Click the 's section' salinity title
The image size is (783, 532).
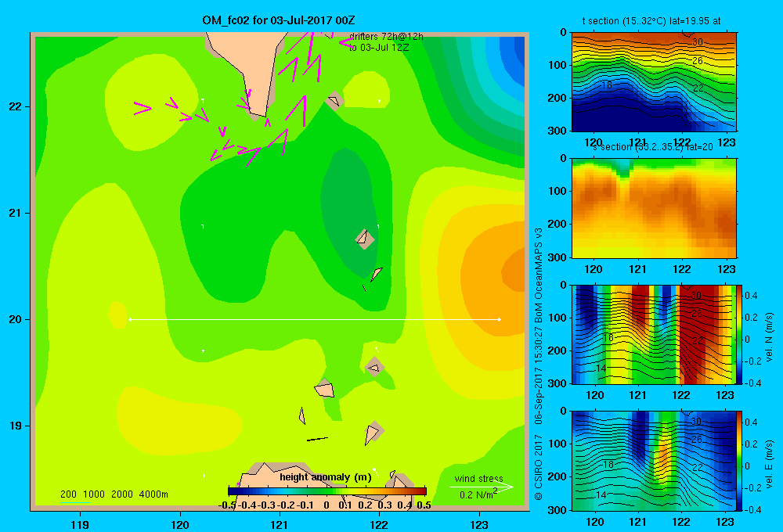click(652, 147)
